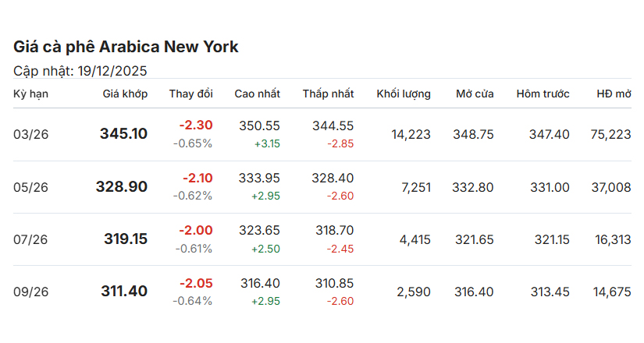The height and width of the screenshot is (343, 644).
Task: Select the "Cao nhất" column header
Action: (x=257, y=94)
